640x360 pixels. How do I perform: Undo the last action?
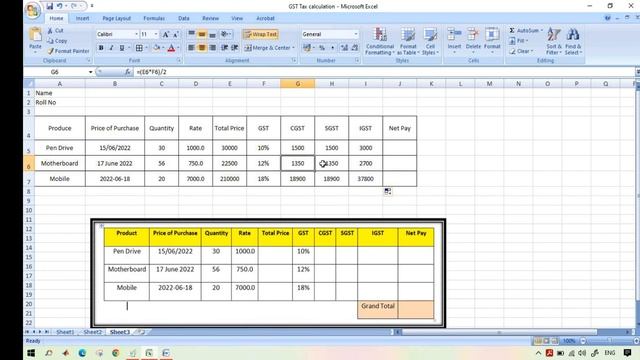(60, 6)
